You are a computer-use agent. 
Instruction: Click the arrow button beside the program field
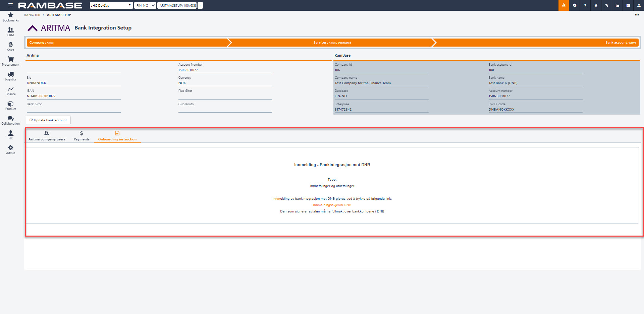pos(200,5)
